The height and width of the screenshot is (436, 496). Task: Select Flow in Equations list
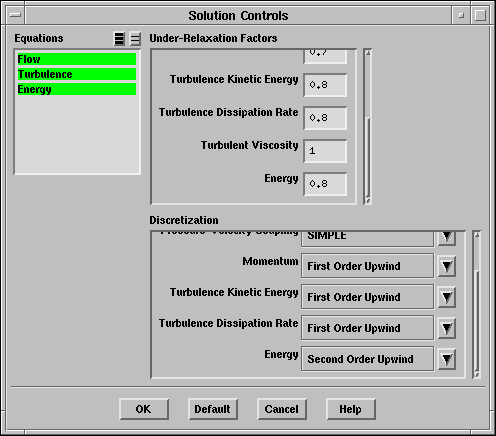(x=77, y=59)
